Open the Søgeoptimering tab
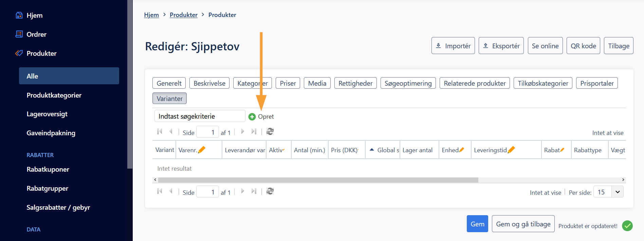The height and width of the screenshot is (241, 644). (408, 83)
